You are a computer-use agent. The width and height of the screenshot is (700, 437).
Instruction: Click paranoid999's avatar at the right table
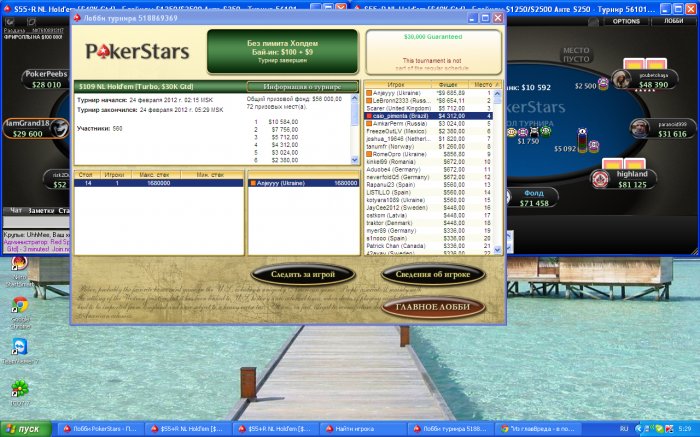coord(639,128)
